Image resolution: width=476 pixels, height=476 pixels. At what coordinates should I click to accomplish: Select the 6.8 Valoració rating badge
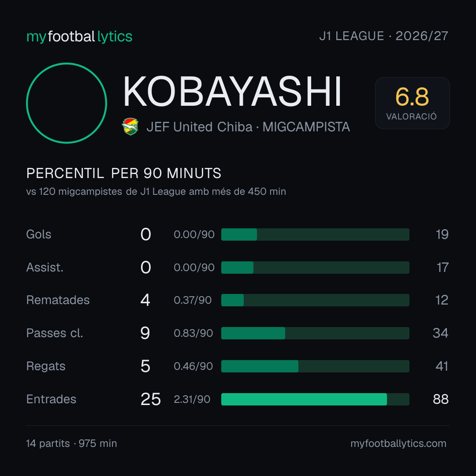(412, 103)
